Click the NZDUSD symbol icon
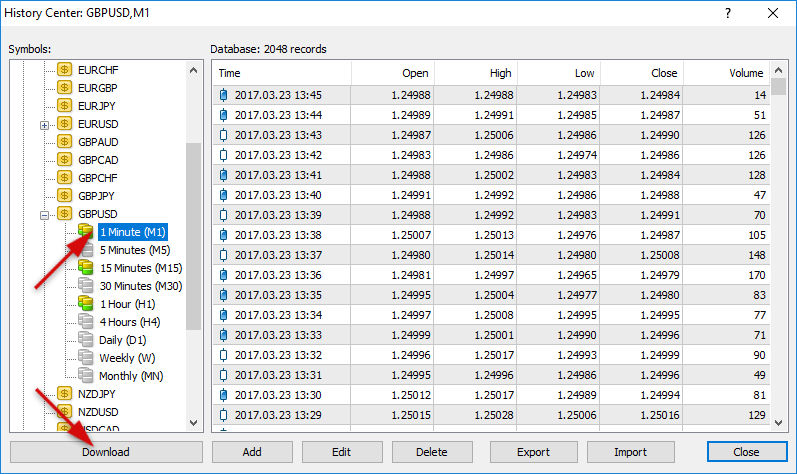The image size is (797, 474). 65,412
